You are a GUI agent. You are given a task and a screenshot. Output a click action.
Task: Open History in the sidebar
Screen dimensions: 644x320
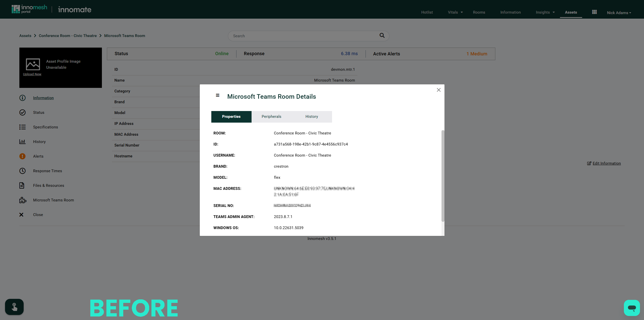[39, 142]
